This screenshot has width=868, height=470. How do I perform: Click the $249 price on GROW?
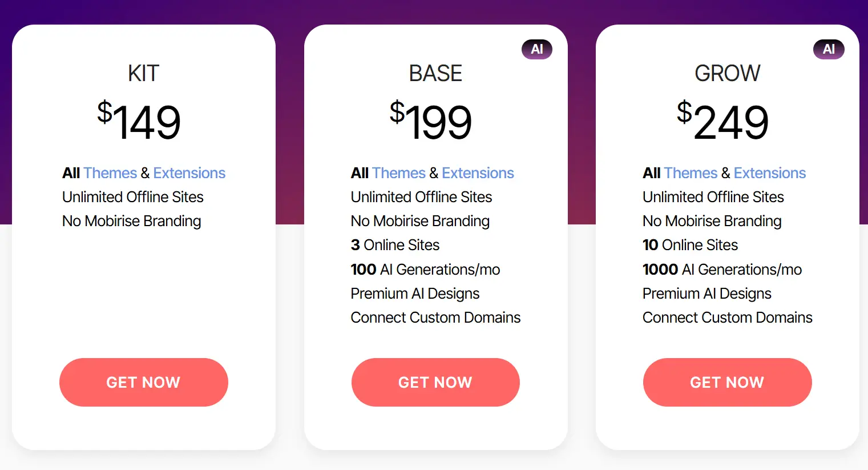point(722,121)
